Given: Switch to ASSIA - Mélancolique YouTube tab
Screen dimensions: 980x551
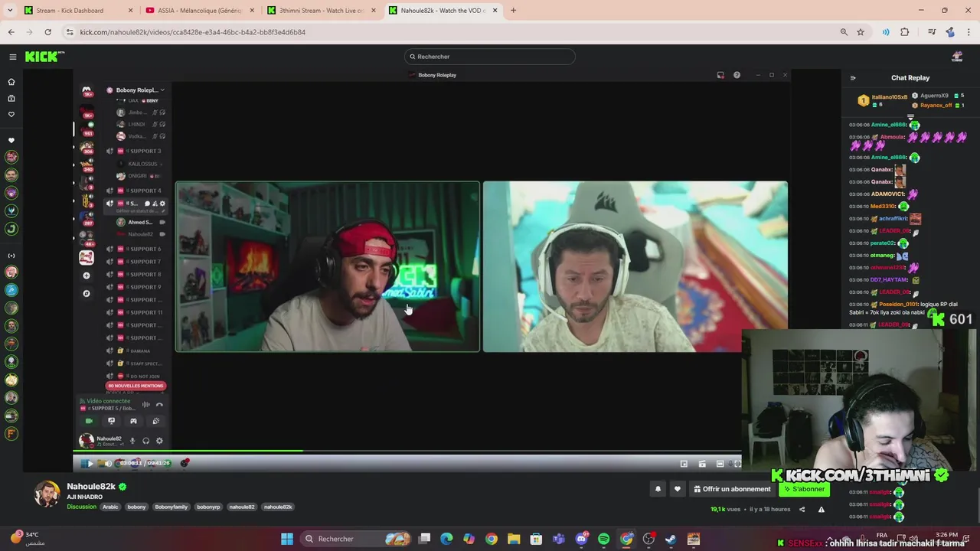Looking at the screenshot, I should pyautogui.click(x=201, y=11).
